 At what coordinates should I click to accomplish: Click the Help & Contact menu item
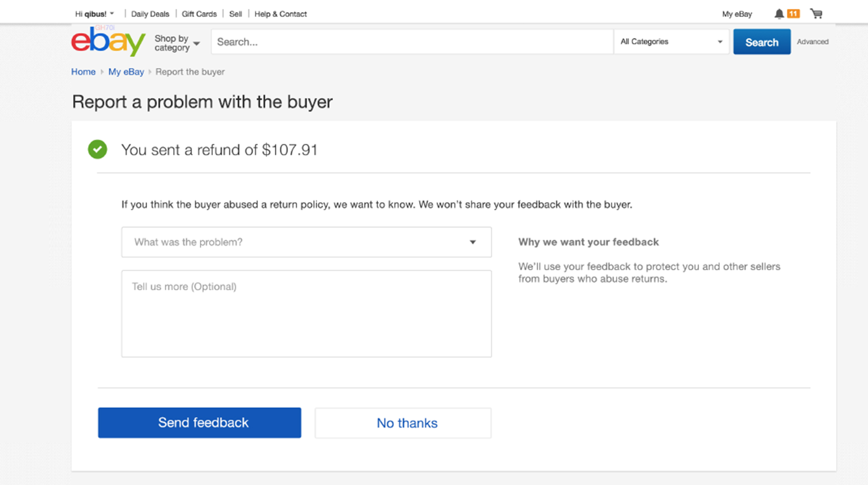tap(280, 13)
